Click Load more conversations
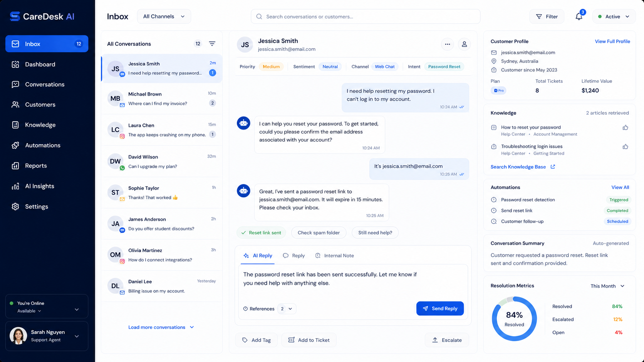 pos(161,327)
